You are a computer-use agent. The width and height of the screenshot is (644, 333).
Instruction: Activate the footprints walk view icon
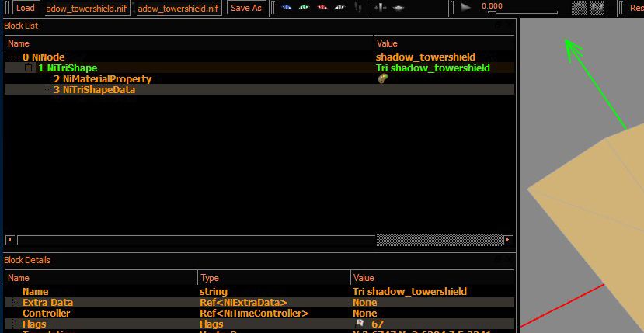pos(357,8)
